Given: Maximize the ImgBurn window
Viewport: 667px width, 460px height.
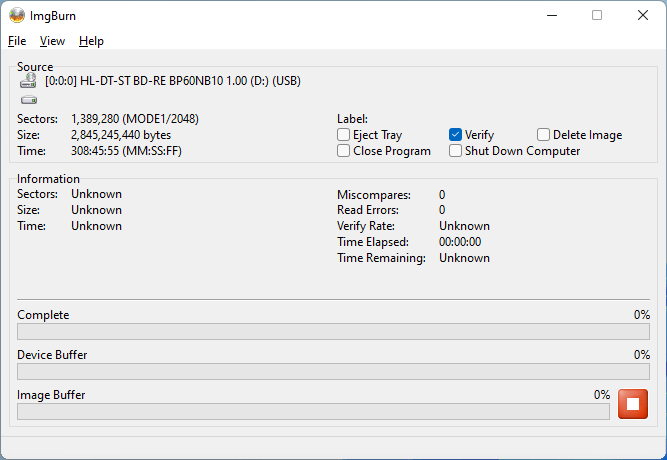Looking at the screenshot, I should coord(597,15).
